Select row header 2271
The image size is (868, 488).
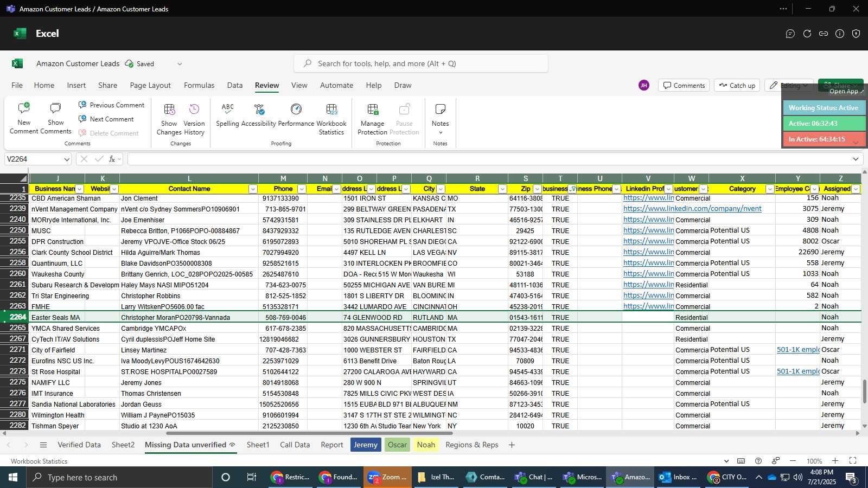point(15,350)
